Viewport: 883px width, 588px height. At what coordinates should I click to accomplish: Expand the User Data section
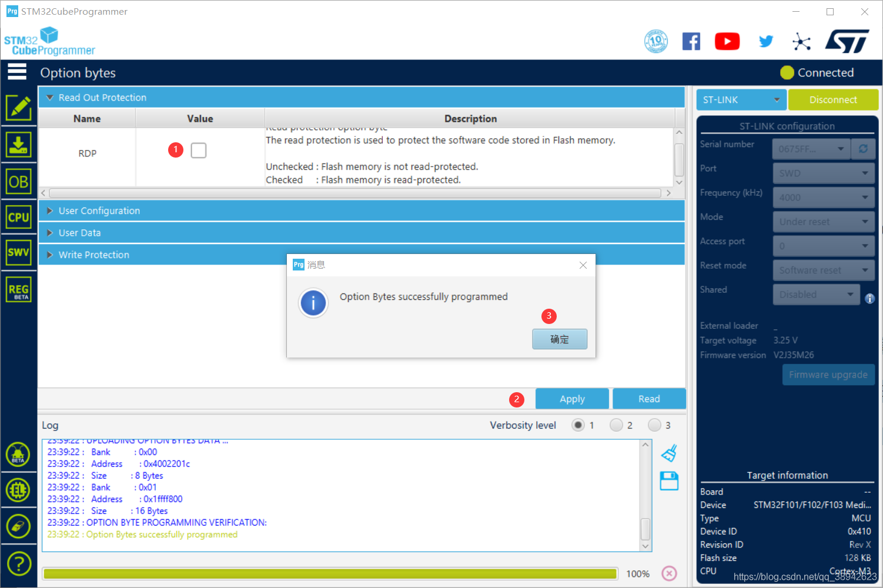coord(362,233)
